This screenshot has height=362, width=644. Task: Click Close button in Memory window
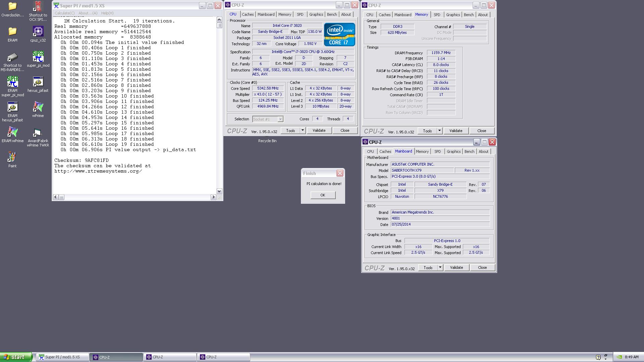pyautogui.click(x=482, y=131)
